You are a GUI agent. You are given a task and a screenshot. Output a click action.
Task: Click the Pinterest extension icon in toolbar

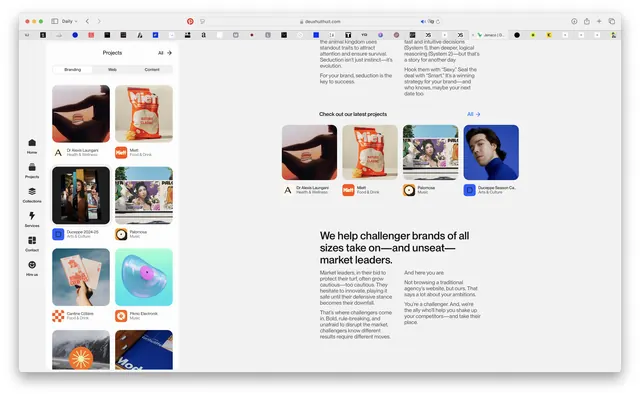point(190,21)
